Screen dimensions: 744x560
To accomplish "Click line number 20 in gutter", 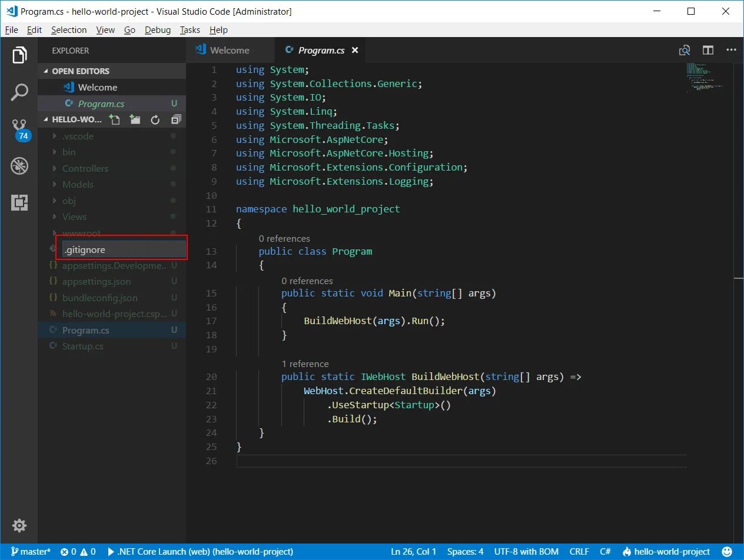I will [211, 376].
